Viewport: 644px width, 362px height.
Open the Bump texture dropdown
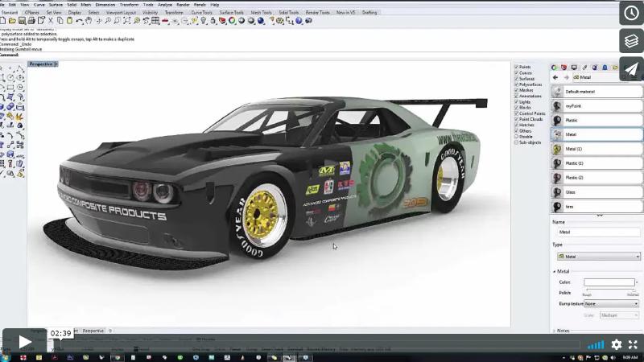pyautogui.click(x=611, y=304)
